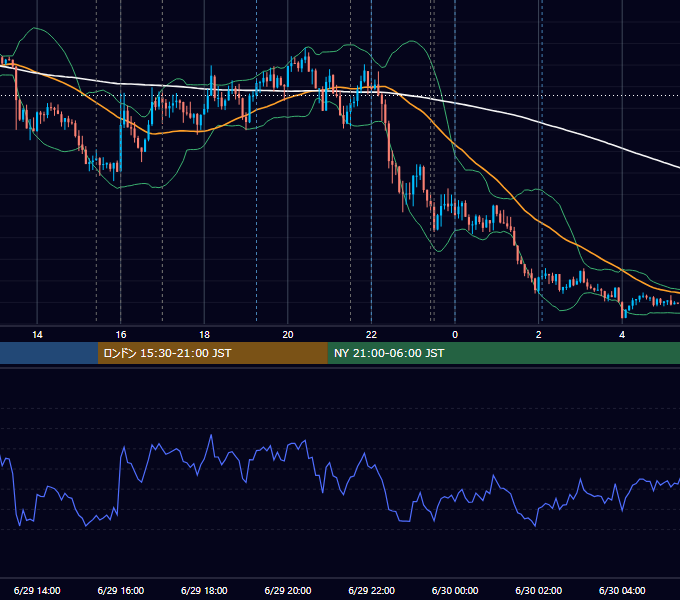680x600 pixels.
Task: Click the blue session bar left of ロンドン
Action: tap(49, 353)
